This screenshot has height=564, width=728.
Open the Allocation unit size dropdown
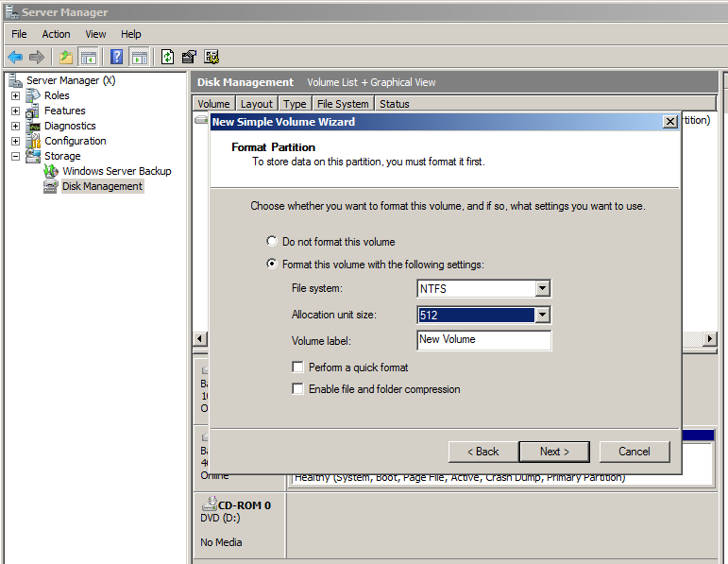[x=542, y=315]
